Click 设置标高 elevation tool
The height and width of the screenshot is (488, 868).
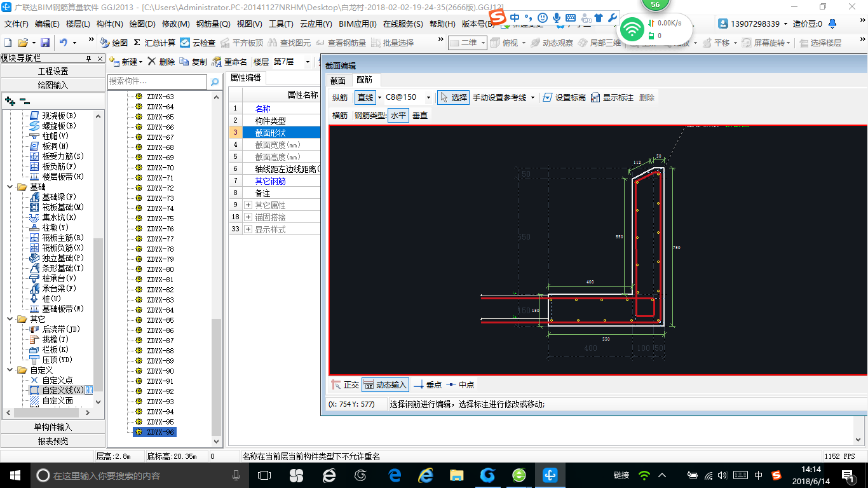coord(564,97)
